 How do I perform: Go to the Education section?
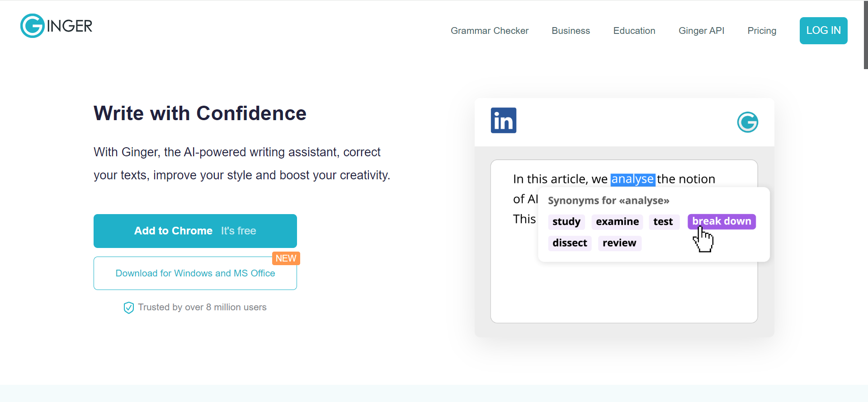(634, 31)
